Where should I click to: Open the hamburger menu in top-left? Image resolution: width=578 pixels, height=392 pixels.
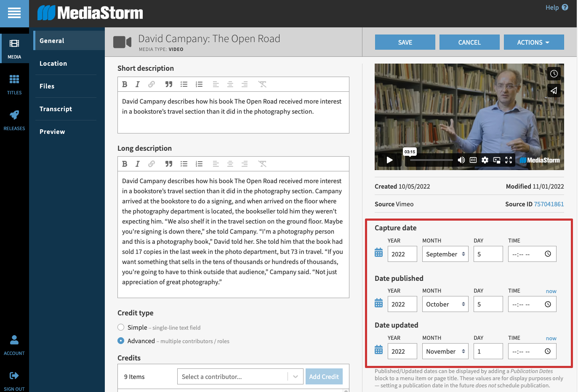tap(14, 13)
